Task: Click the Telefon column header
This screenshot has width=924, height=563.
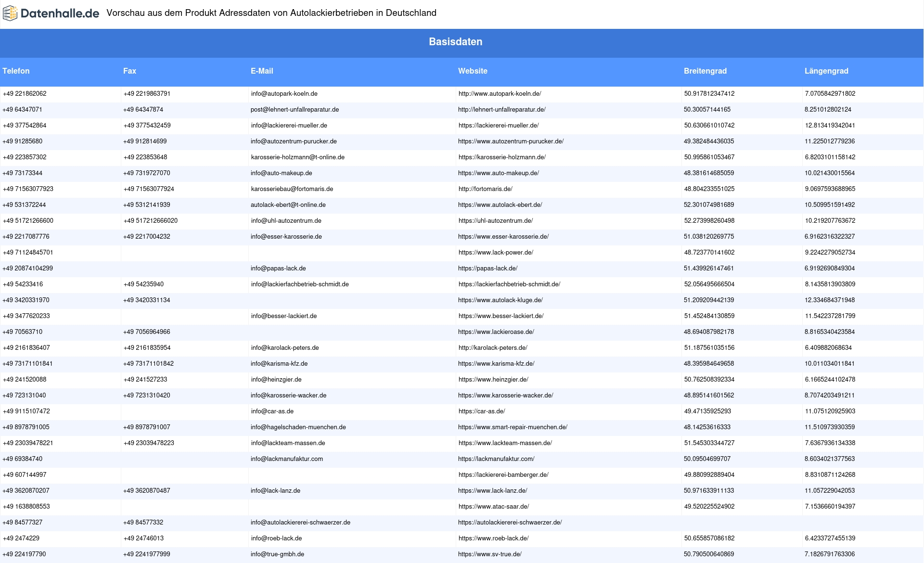Action: (x=16, y=71)
